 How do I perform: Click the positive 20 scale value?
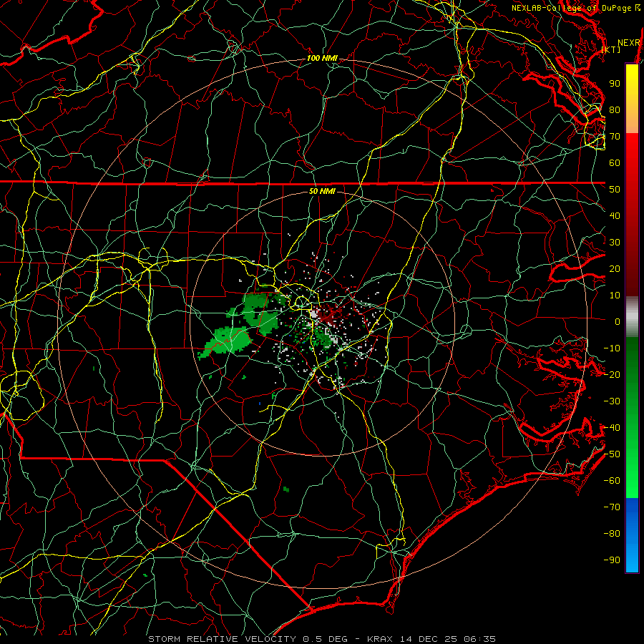tap(615, 268)
